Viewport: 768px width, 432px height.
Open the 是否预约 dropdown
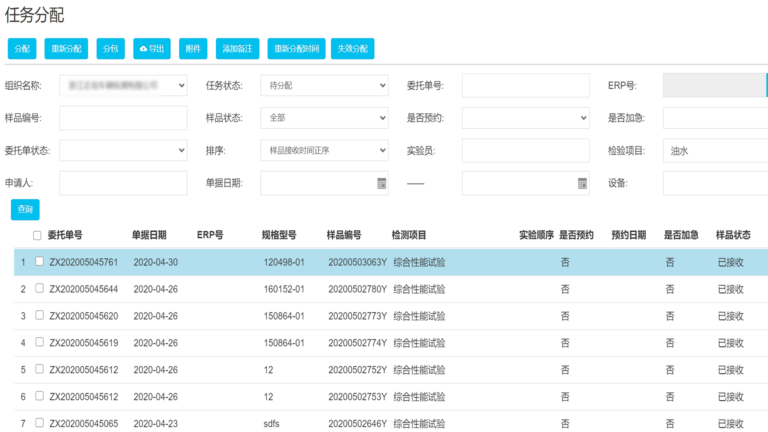click(526, 118)
